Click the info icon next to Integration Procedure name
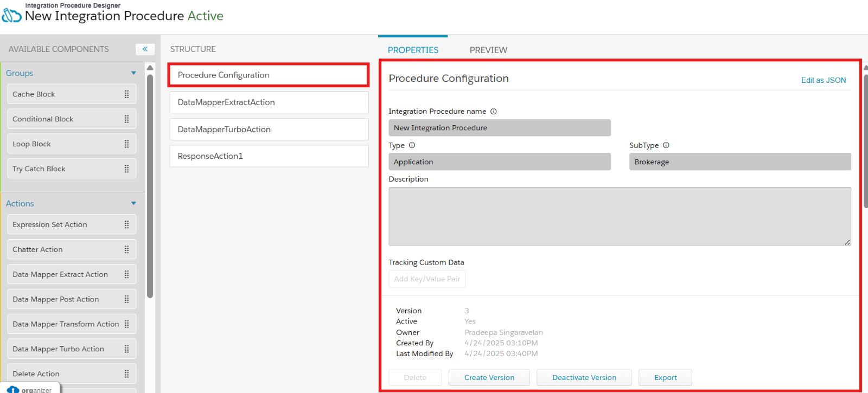The image size is (868, 393). (x=494, y=112)
